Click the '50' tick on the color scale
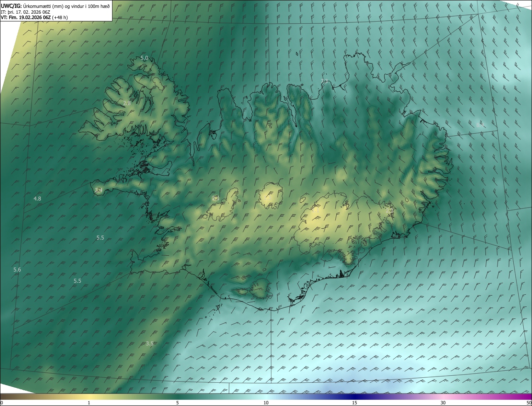 pos(529,403)
